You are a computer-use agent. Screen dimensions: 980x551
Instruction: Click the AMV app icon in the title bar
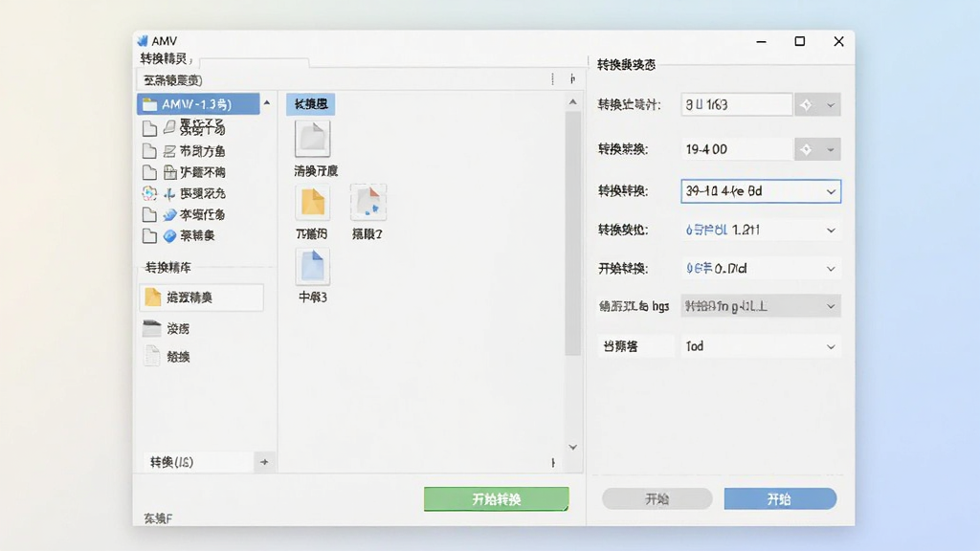[143, 40]
